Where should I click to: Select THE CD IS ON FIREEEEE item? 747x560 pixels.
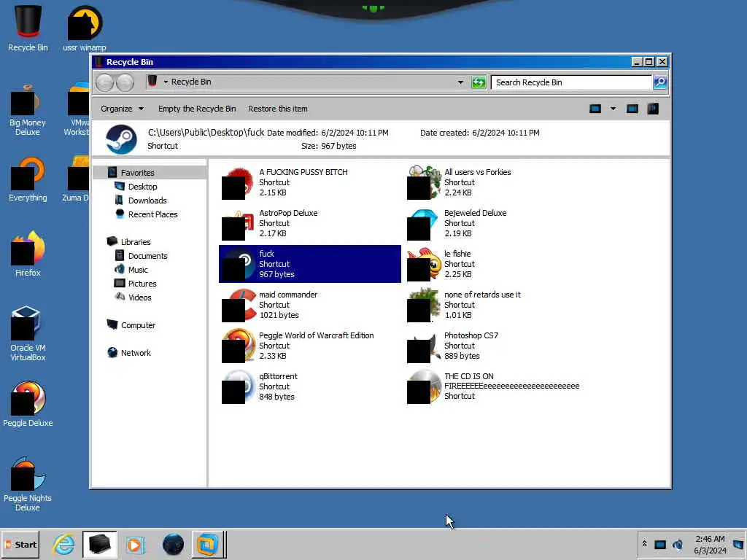pos(495,386)
